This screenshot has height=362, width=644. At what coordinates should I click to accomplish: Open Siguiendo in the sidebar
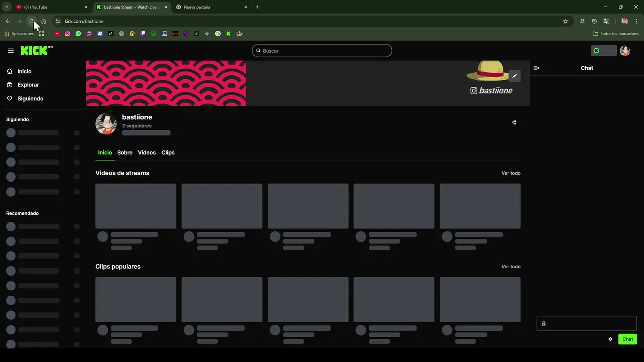[25, 98]
